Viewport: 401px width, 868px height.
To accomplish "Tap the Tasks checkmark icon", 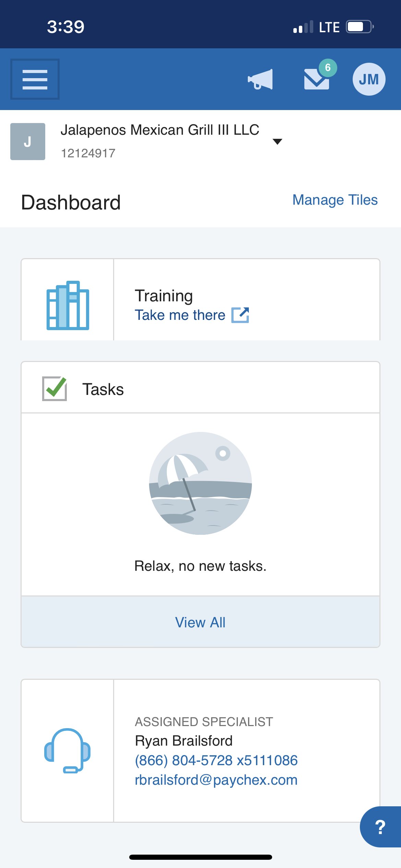I will point(54,388).
